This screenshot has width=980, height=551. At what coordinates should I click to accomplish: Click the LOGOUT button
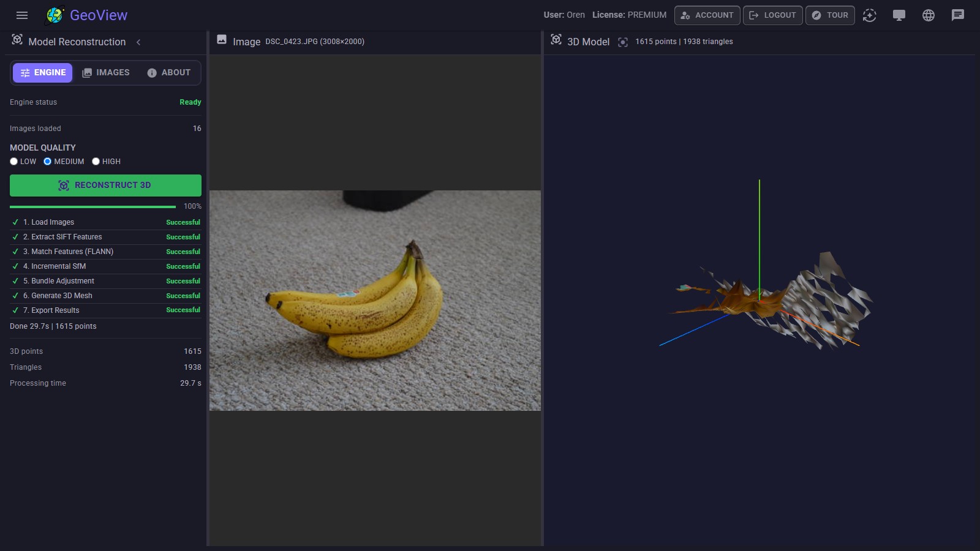coord(772,15)
